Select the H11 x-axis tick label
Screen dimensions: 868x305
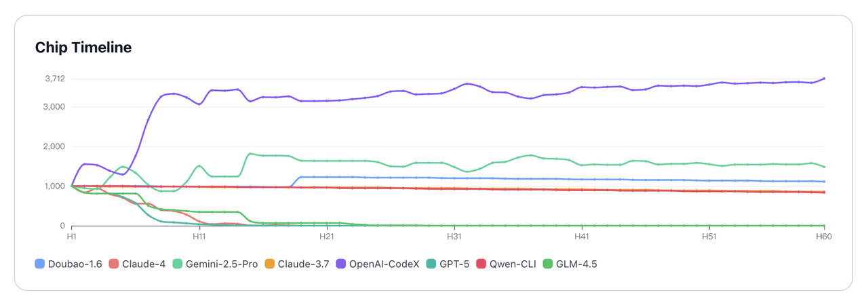click(199, 237)
